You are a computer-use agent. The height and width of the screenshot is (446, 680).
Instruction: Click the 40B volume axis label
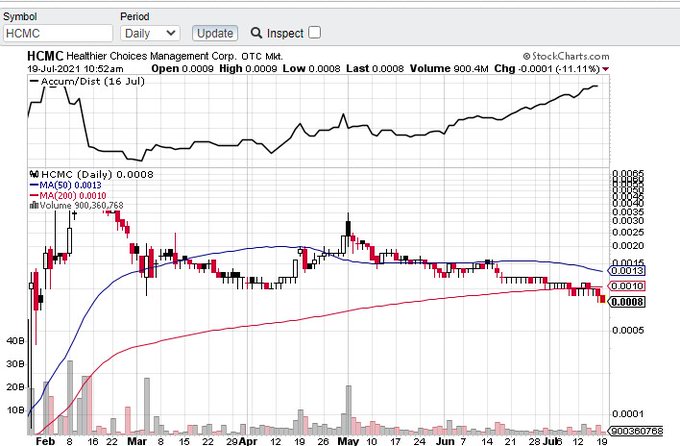coord(16,341)
